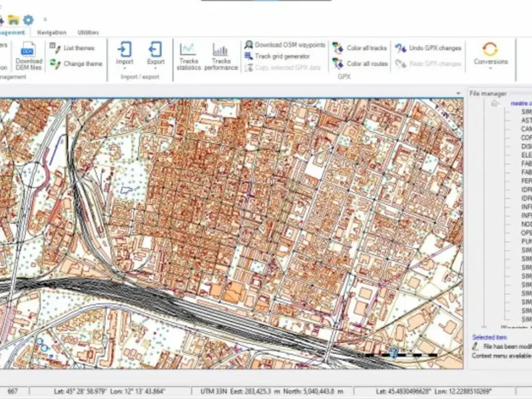The image size is (532, 399).
Task: Switch to the Navigation tab
Action: coord(52,33)
